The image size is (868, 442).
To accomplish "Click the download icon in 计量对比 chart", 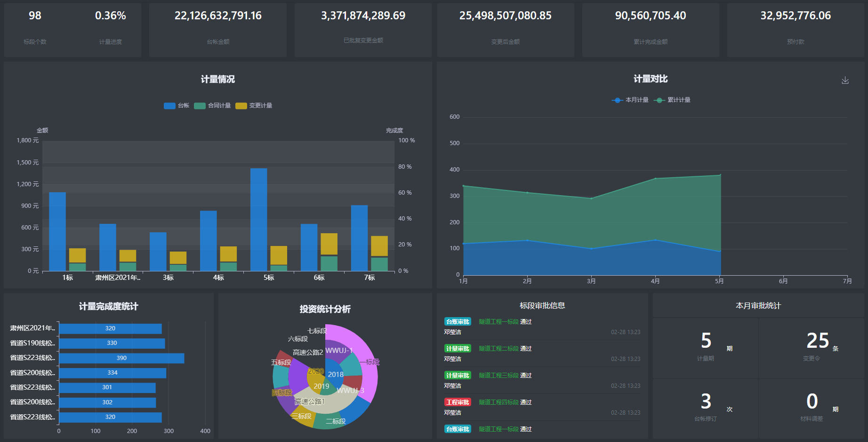I will [845, 81].
